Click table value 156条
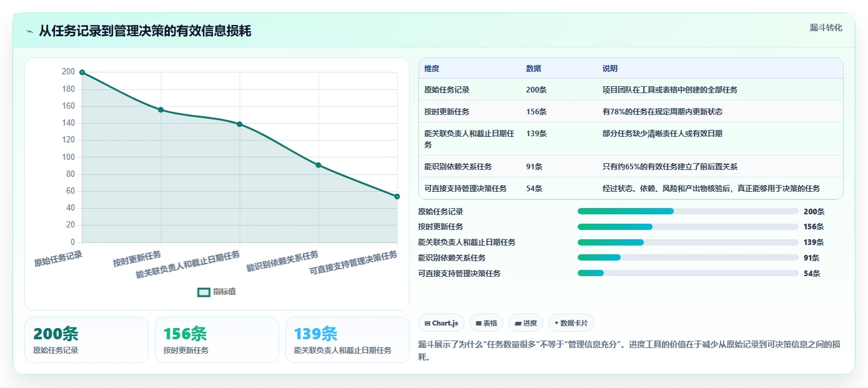868x388 pixels. point(536,112)
